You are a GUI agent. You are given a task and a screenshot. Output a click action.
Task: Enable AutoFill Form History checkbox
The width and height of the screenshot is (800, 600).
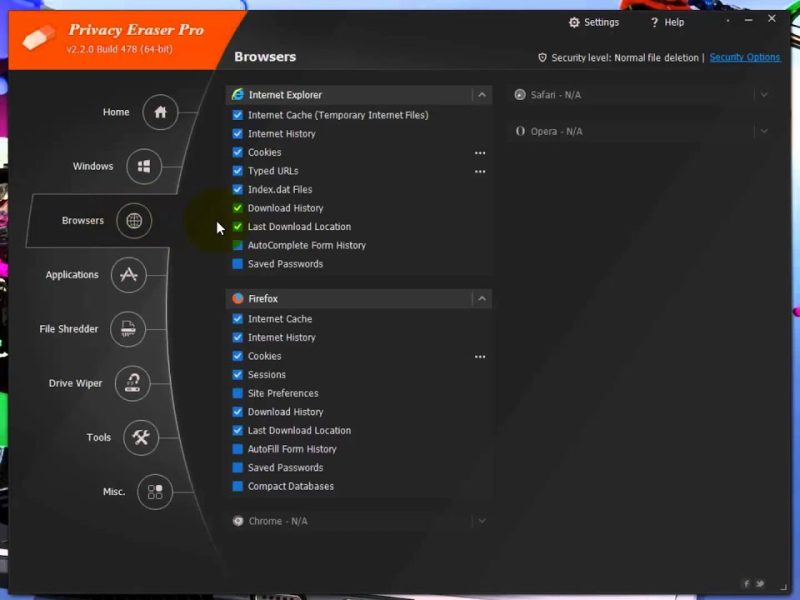(x=237, y=449)
